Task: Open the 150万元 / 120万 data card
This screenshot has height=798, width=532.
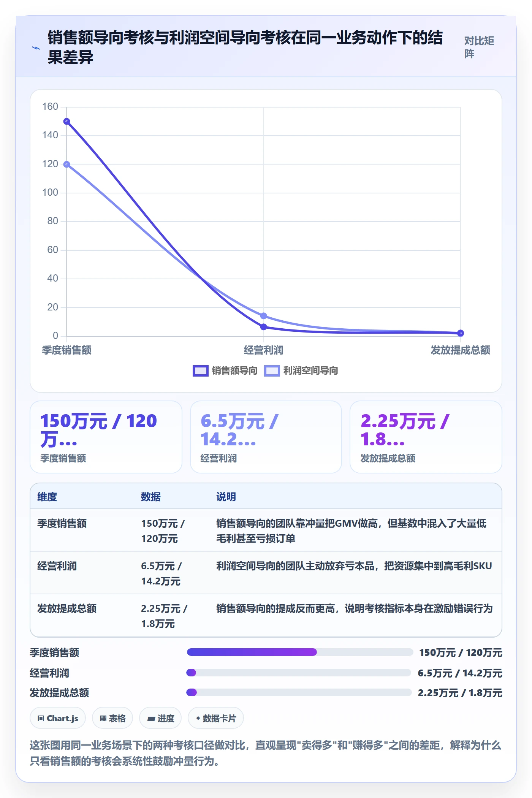Action: point(106,437)
